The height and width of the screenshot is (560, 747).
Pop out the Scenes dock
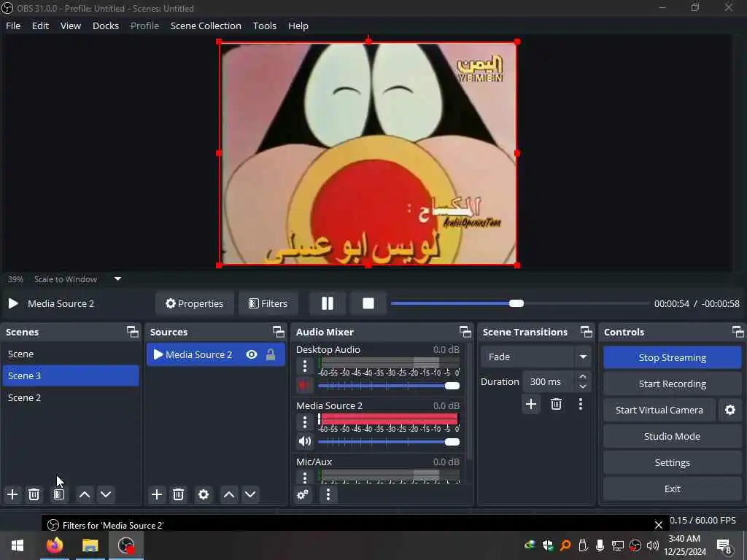coord(133,332)
